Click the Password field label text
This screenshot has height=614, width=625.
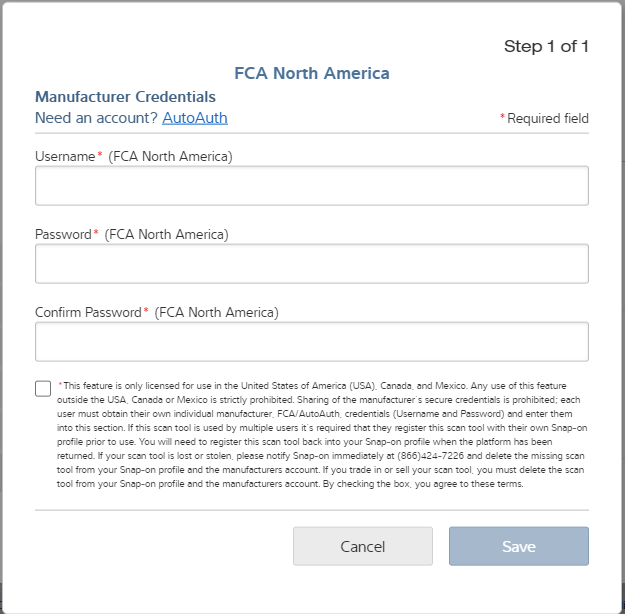click(x=62, y=235)
